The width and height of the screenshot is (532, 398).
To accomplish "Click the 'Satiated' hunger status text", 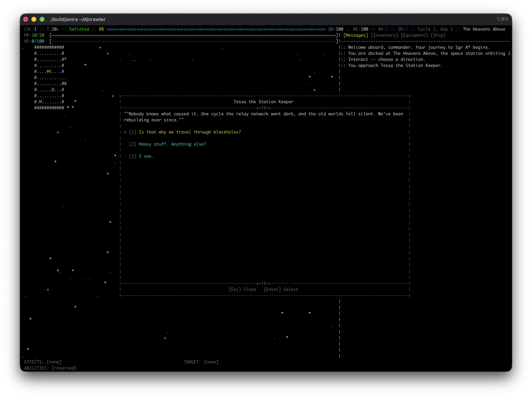I will (x=79, y=29).
